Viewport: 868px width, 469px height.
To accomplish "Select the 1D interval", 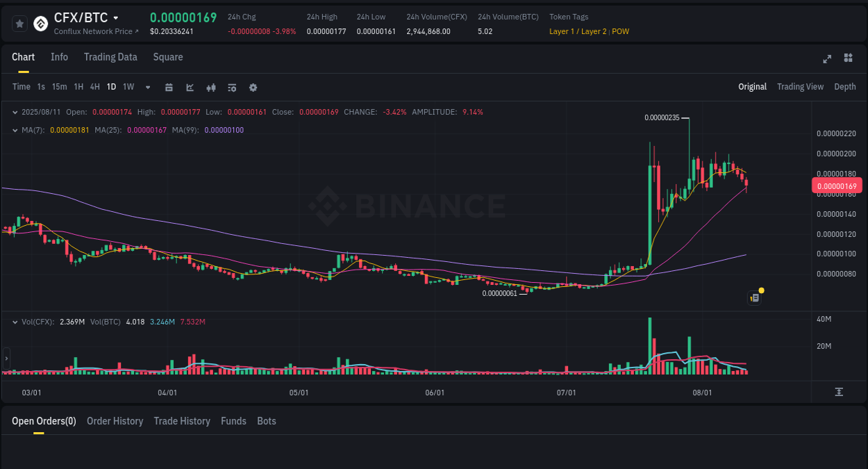I will 111,87.
